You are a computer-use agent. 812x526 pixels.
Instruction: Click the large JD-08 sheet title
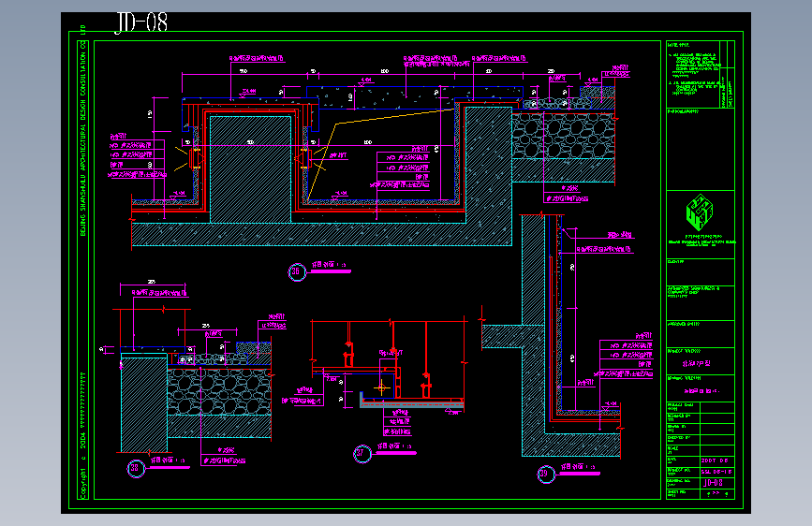[x=141, y=22]
